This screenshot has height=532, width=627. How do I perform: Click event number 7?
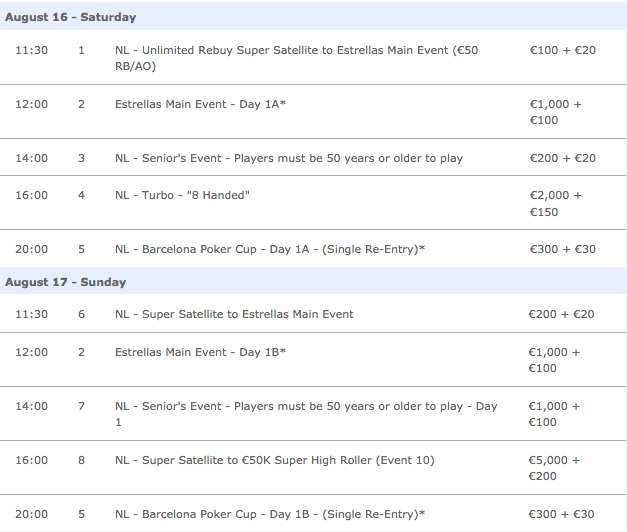click(x=82, y=406)
